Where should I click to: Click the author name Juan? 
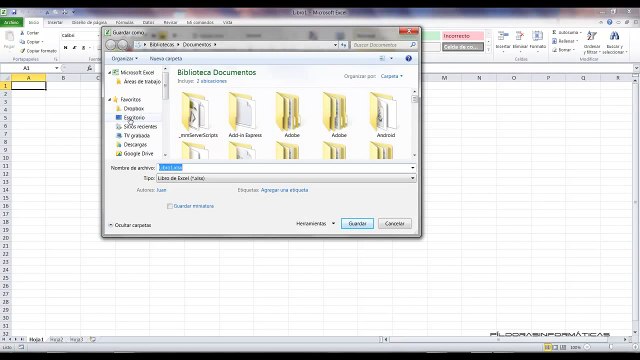pyautogui.click(x=161, y=190)
